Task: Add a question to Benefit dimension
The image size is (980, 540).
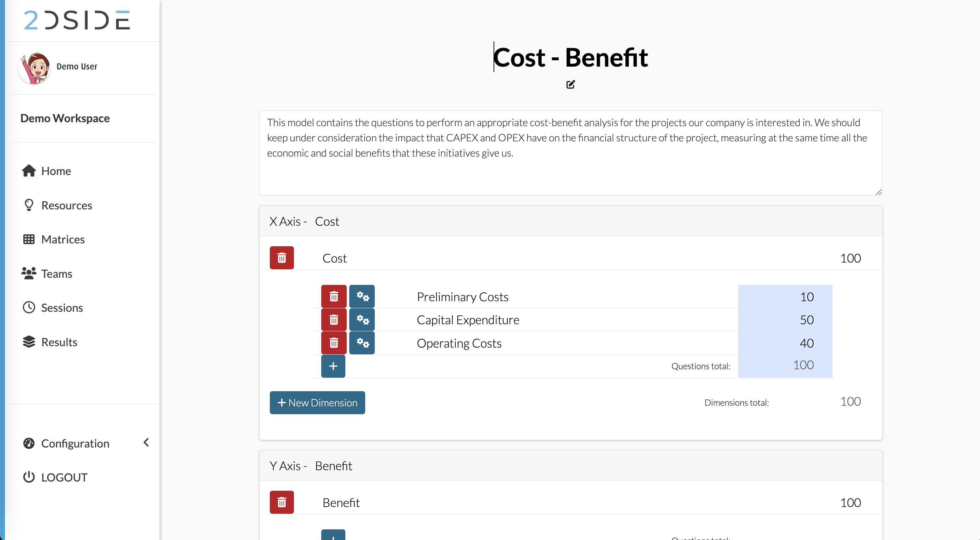Action: point(333,535)
